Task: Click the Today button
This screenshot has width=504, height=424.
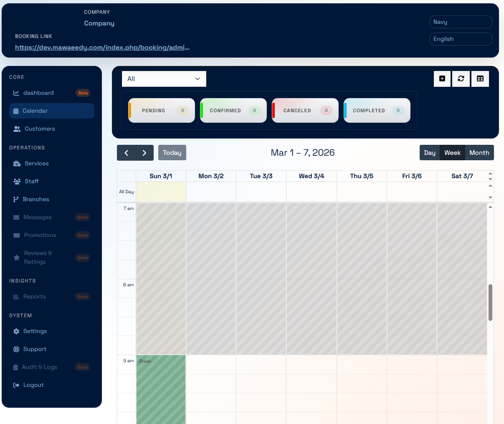Action: (x=172, y=153)
